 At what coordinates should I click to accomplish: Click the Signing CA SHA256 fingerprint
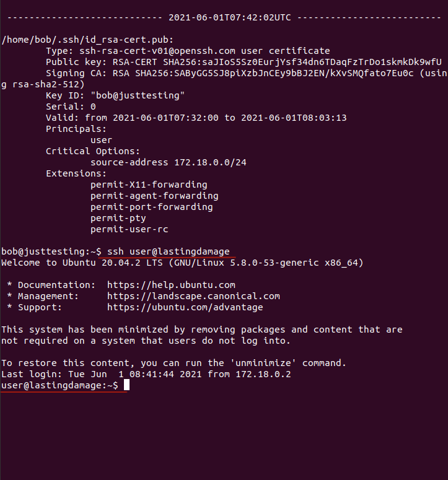(275, 73)
